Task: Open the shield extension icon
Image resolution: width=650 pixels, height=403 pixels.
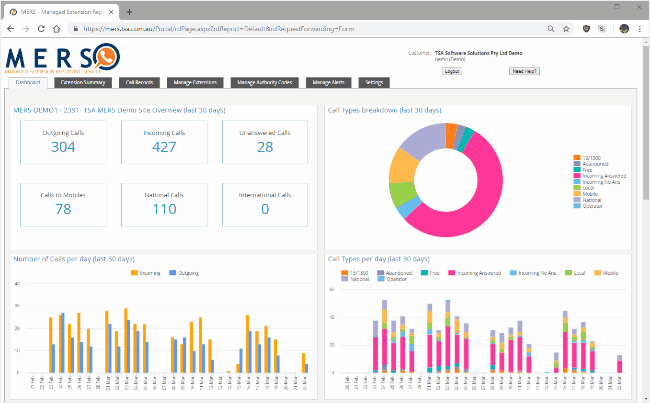Action: point(586,29)
